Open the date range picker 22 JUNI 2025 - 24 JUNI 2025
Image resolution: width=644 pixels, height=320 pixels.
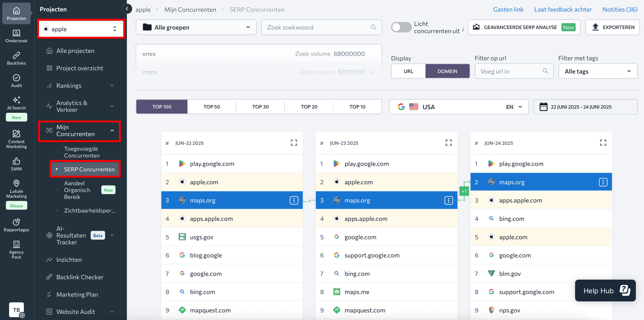coord(585,107)
